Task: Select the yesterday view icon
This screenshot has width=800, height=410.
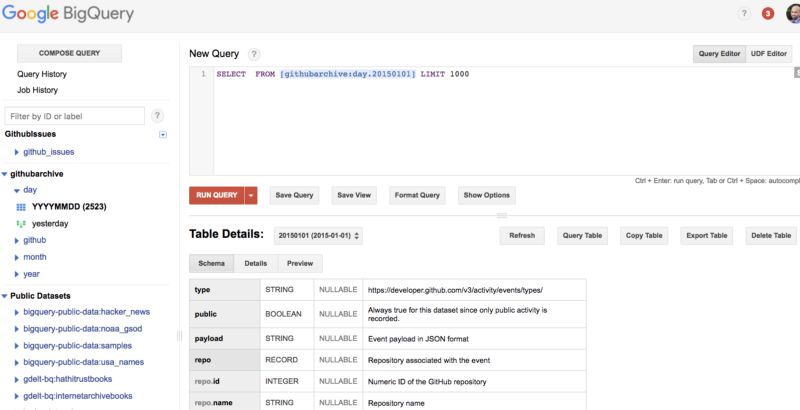Action: tap(21, 224)
